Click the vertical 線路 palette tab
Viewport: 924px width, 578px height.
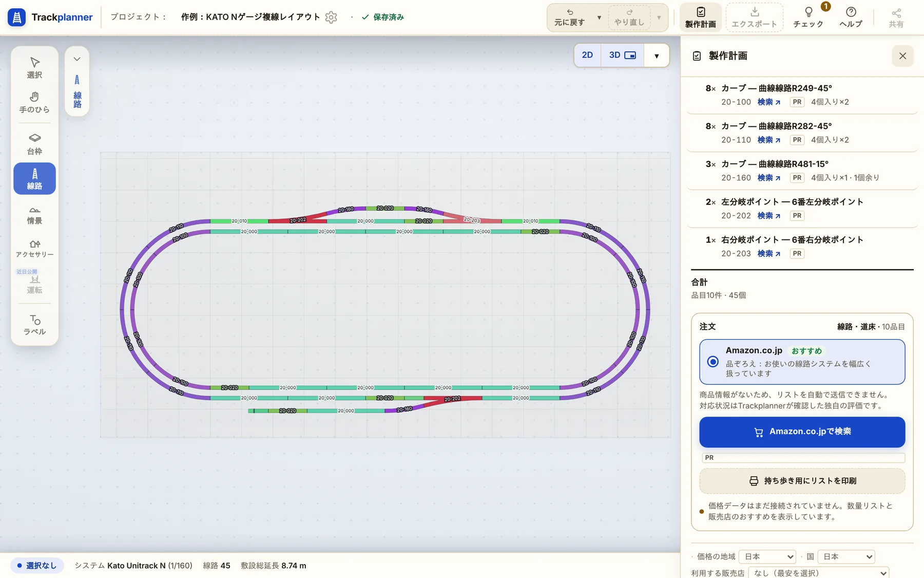[77, 91]
